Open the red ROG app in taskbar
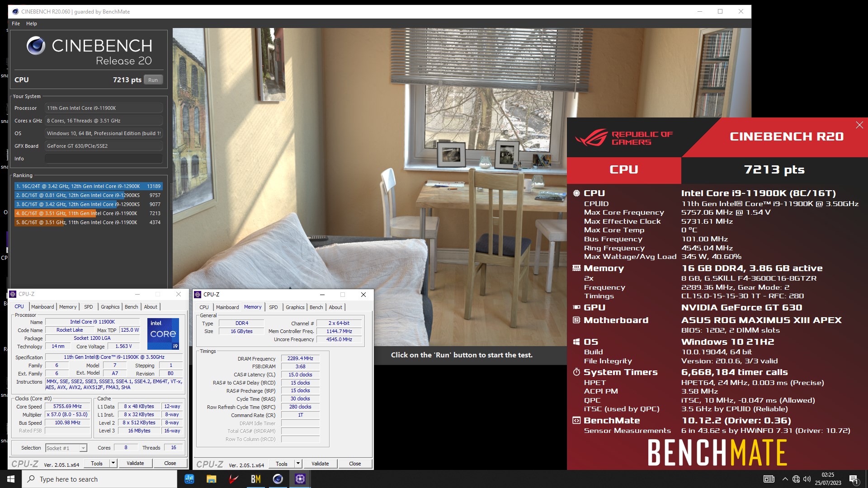Viewport: 868px width, 488px height. tap(233, 479)
